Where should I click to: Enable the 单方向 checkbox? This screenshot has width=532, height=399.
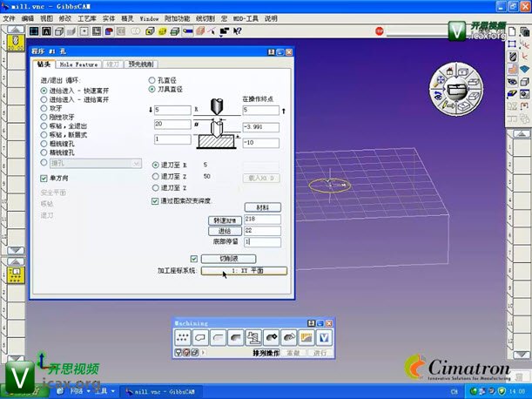[44, 178]
